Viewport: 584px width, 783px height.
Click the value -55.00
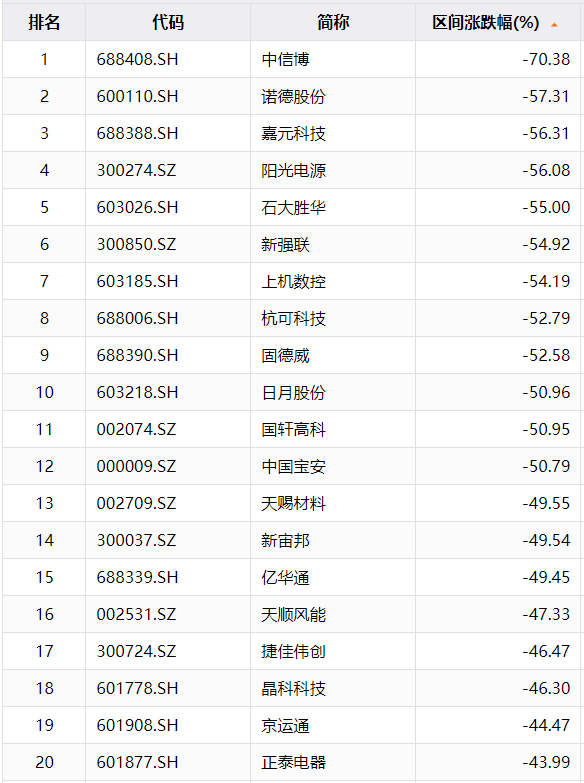pyautogui.click(x=546, y=207)
